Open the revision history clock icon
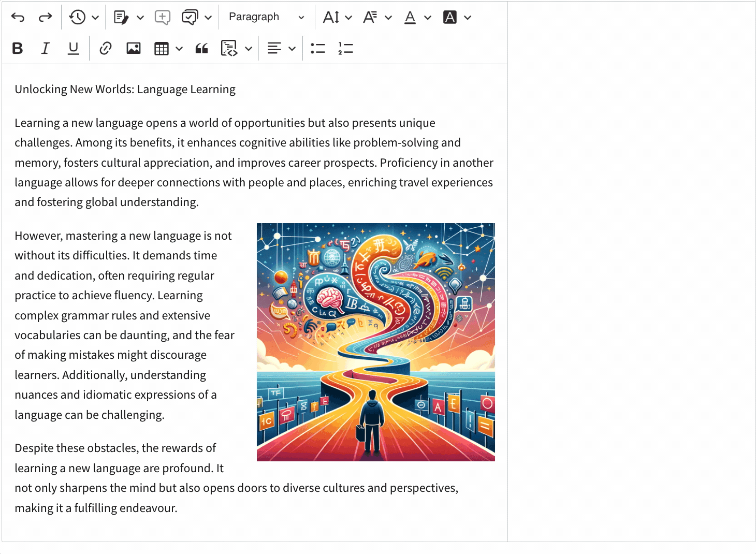The height and width of the screenshot is (554, 756). pyautogui.click(x=78, y=18)
